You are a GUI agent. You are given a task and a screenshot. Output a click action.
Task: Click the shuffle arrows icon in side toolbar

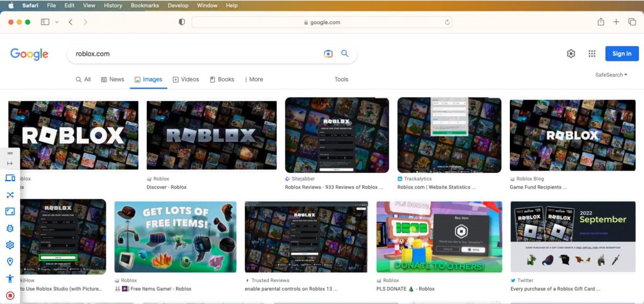tap(10, 194)
